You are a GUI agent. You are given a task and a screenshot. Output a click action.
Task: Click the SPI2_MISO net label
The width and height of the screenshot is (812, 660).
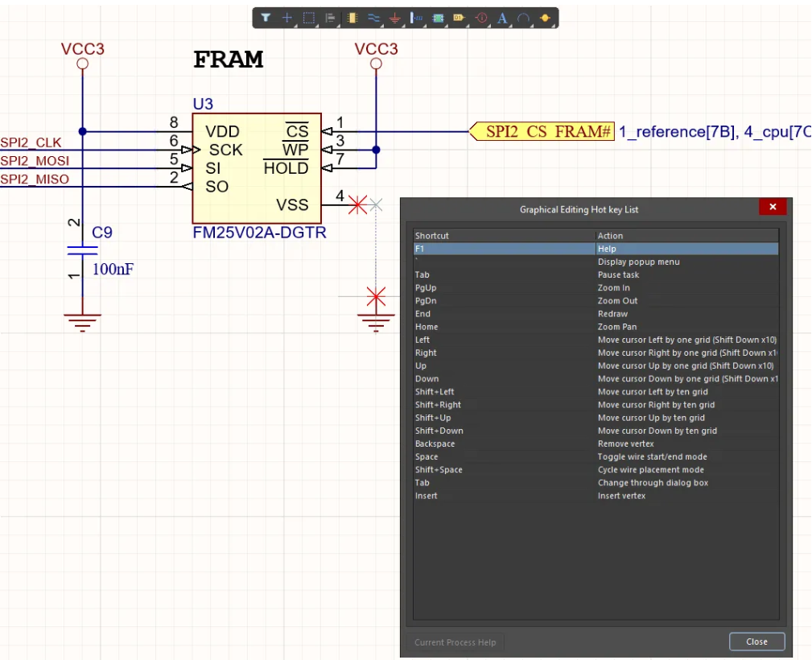coord(35,179)
